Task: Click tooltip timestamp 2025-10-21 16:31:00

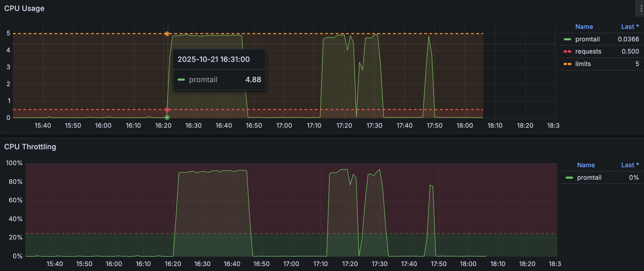Action: 213,59
